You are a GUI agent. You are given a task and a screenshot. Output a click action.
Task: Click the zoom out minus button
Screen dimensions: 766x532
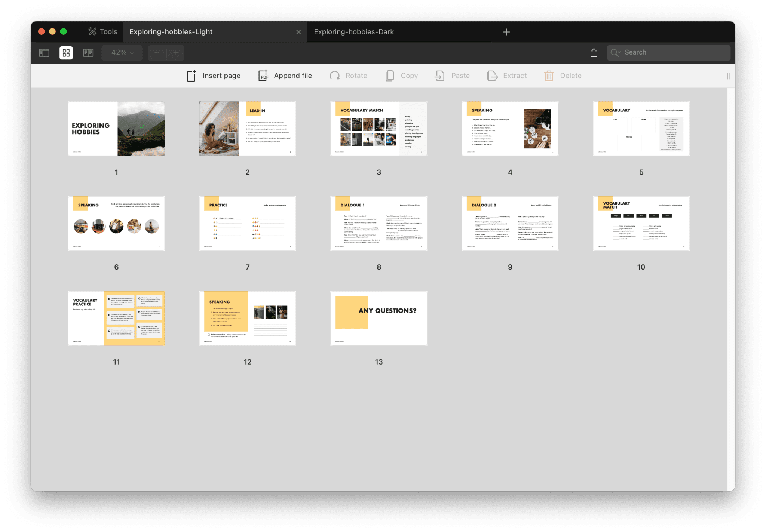click(157, 53)
